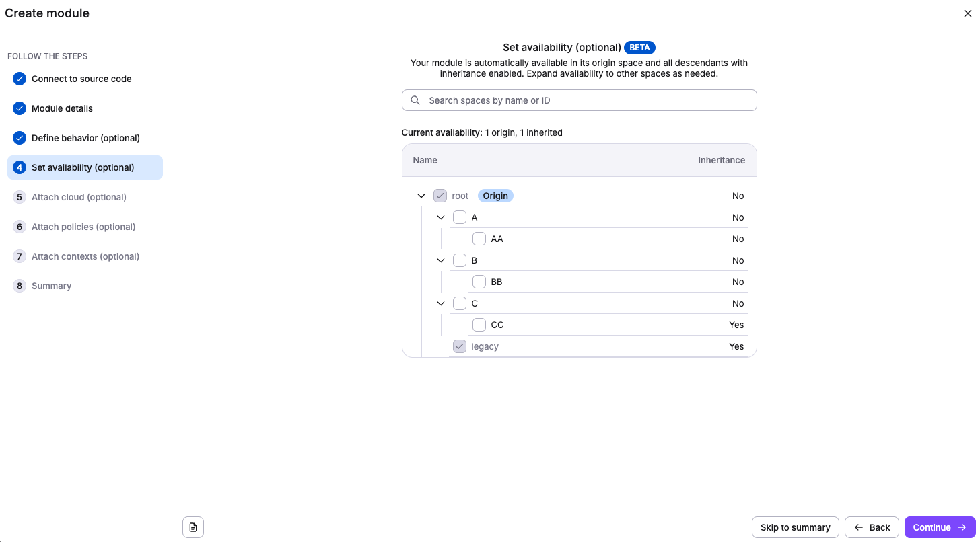Screen dimensions: 980x542
Task: Collapse the A space chevron
Action: (x=441, y=217)
